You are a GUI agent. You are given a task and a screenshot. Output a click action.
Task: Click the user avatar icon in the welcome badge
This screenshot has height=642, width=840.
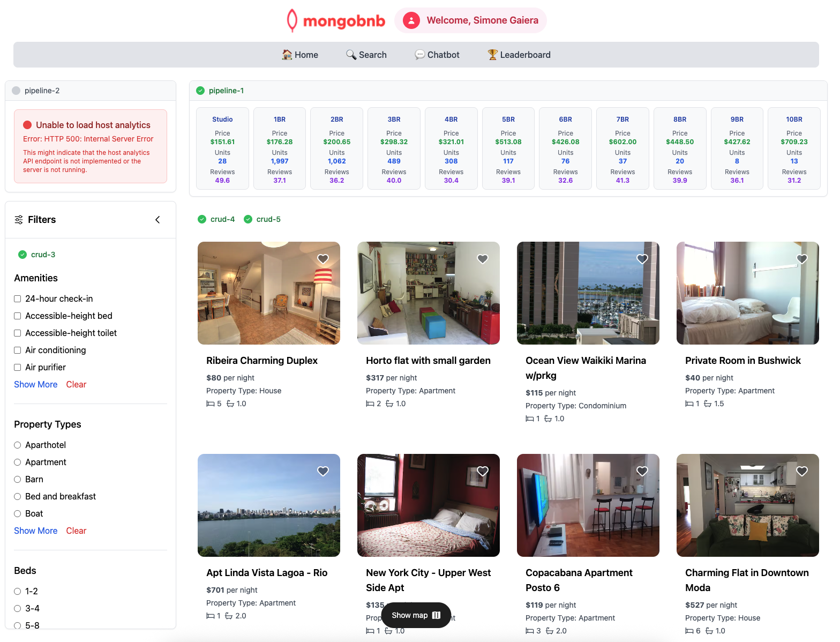coord(411,20)
